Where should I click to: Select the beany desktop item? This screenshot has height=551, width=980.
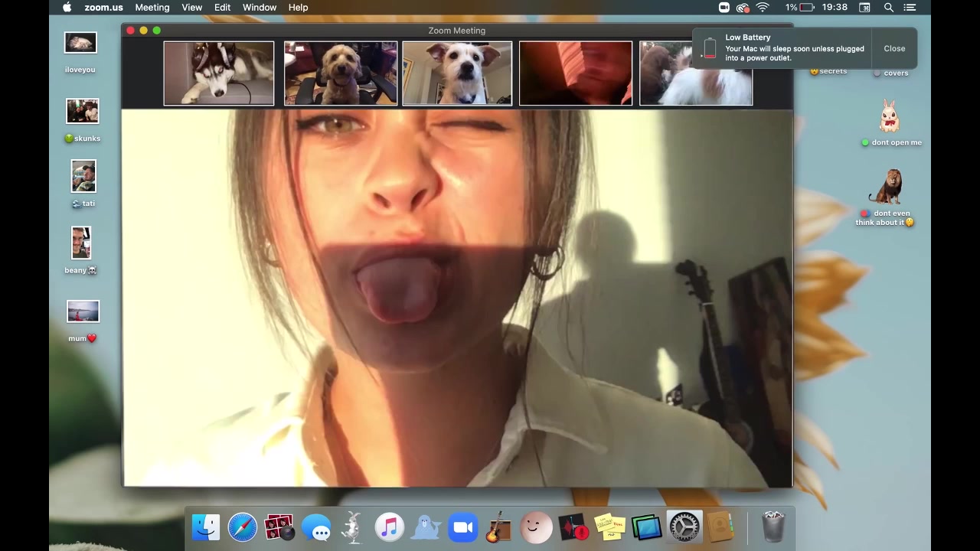[x=80, y=249]
